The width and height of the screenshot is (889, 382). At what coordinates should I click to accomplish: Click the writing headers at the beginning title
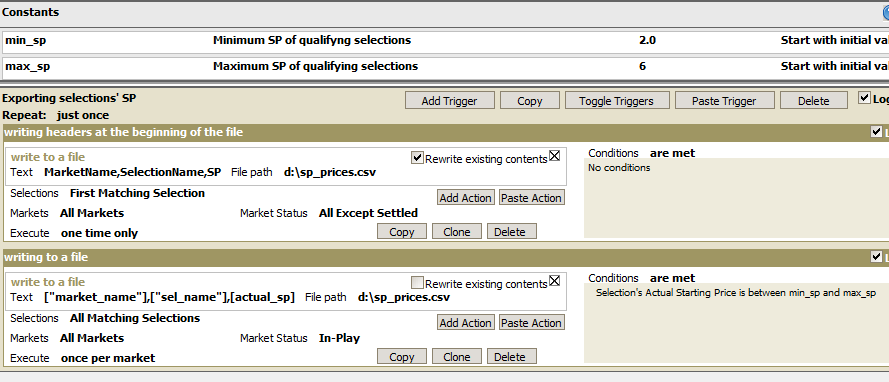[124, 132]
